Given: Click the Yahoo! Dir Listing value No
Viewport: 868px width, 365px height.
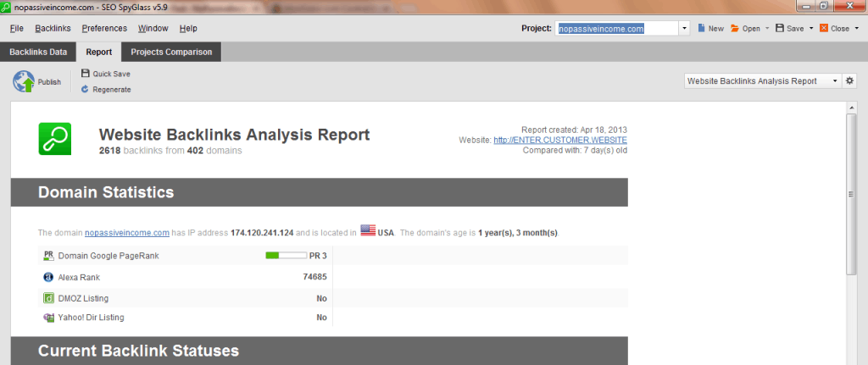Looking at the screenshot, I should coord(321,318).
